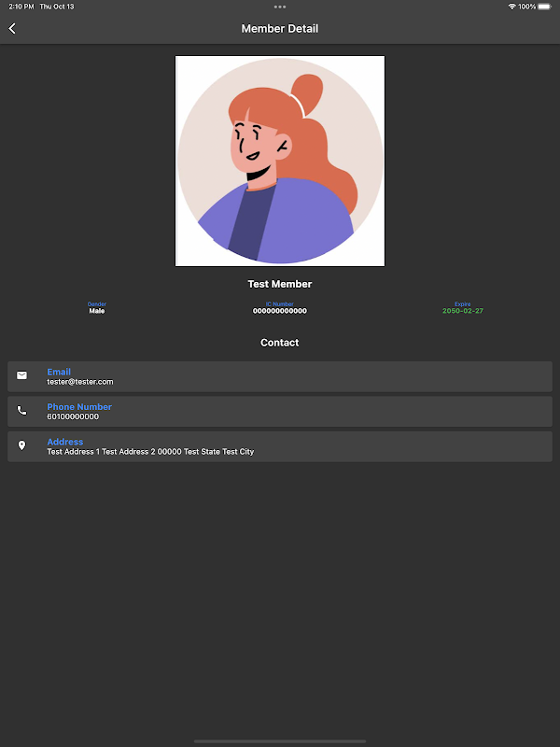Tap the email envelope icon
Screen dimensions: 560x747
click(x=21, y=375)
